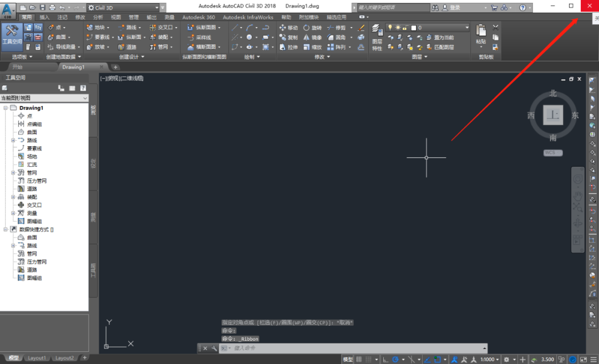This screenshot has height=364, width=599.
Task: Toggle object snap tracking angle icon
Action: point(428,360)
